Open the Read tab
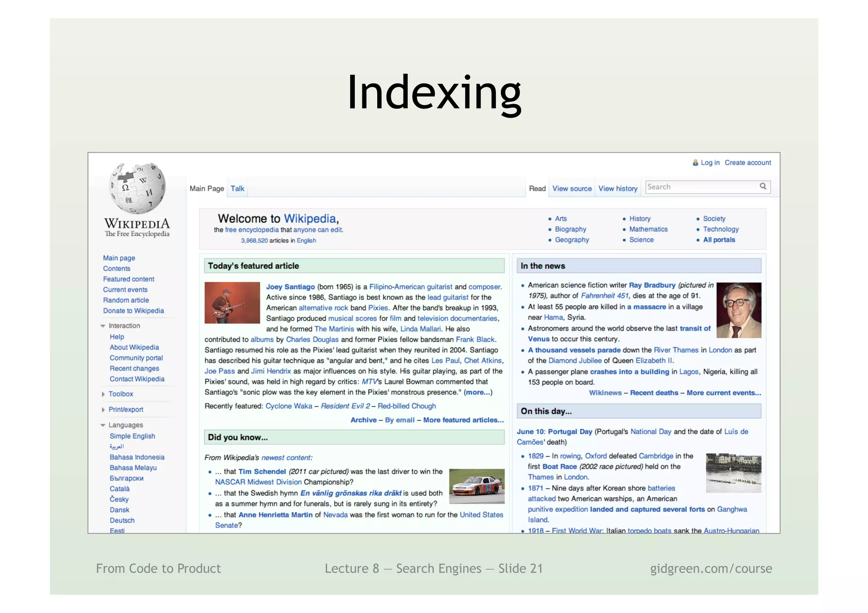Image resolution: width=868 pixels, height=613 pixels. click(x=537, y=189)
